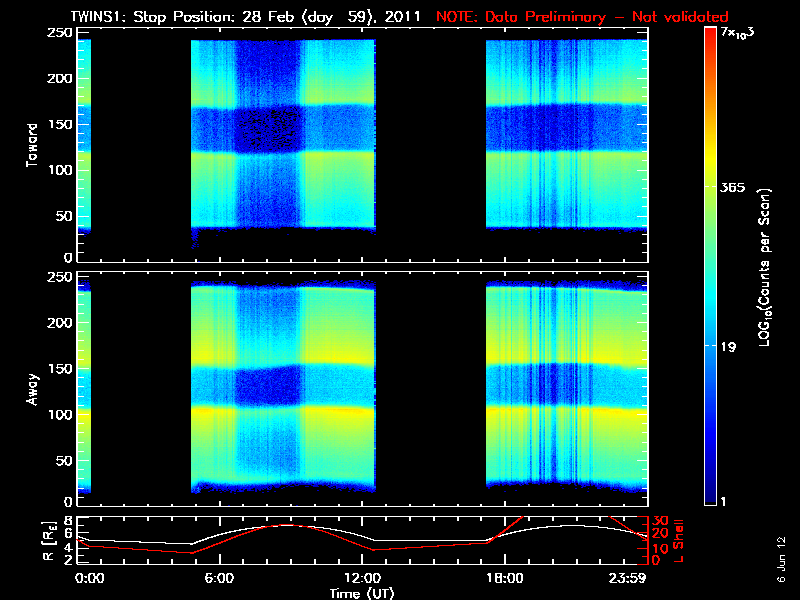Click the 'R [RE]' axis label
800x600 pixels.
click(x=34, y=540)
